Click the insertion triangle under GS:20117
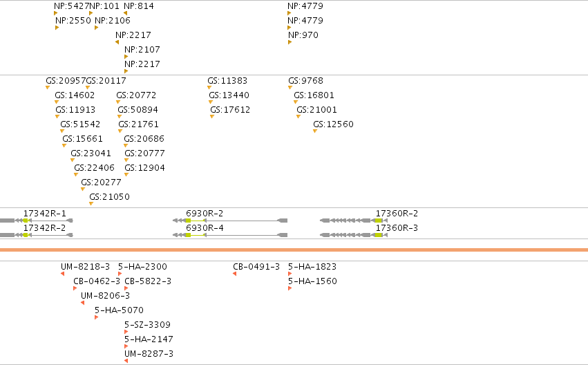The image size is (588, 365). [88, 88]
